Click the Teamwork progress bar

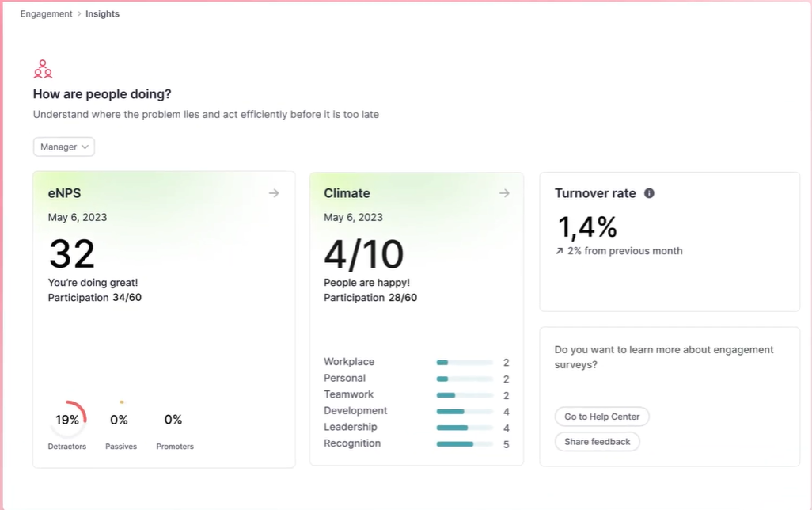465,395
